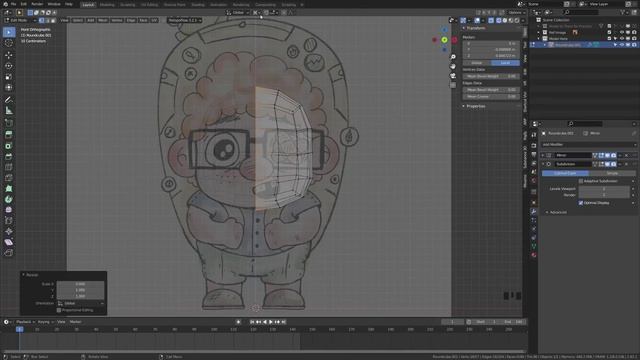
Task: Adjust Levels Viewport value field
Action: [x=604, y=189]
